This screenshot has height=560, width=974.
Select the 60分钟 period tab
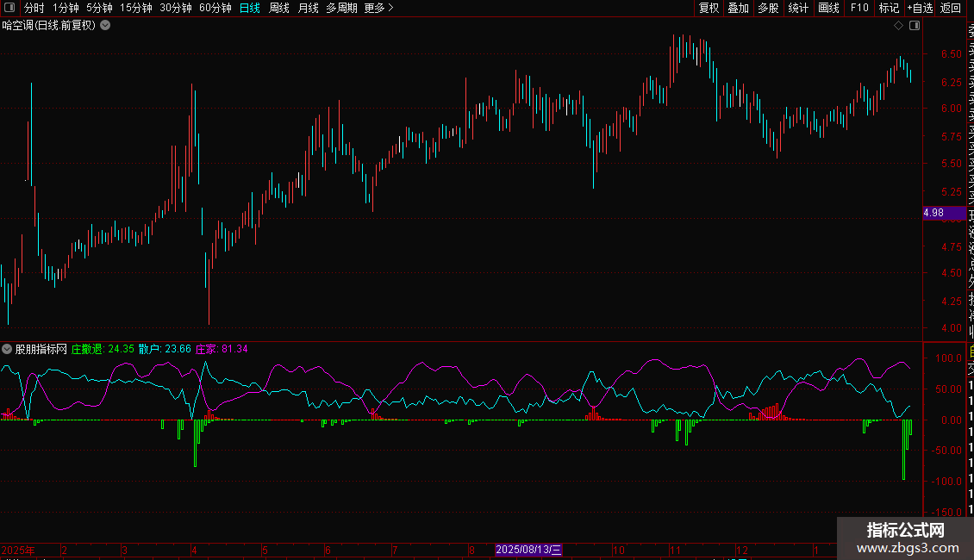(215, 8)
